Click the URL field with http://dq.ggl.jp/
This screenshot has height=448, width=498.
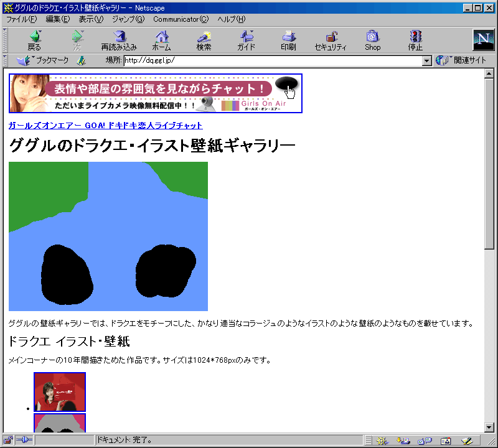273,60
